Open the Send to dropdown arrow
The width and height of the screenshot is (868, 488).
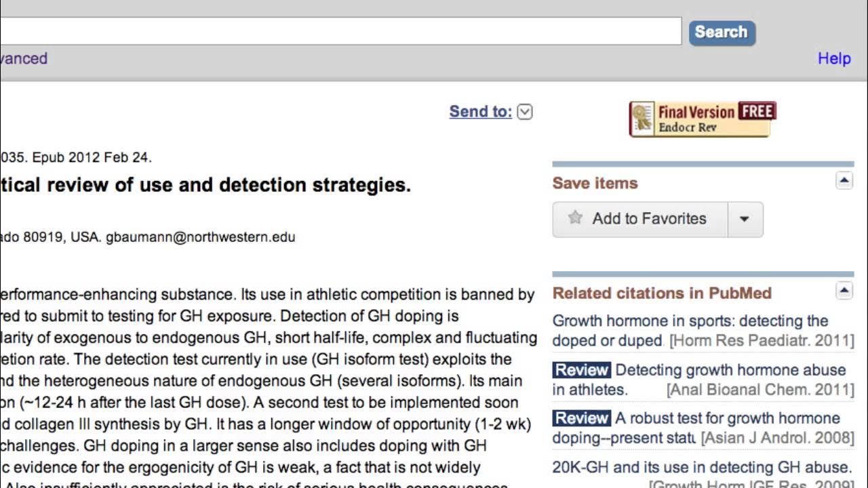pos(525,113)
